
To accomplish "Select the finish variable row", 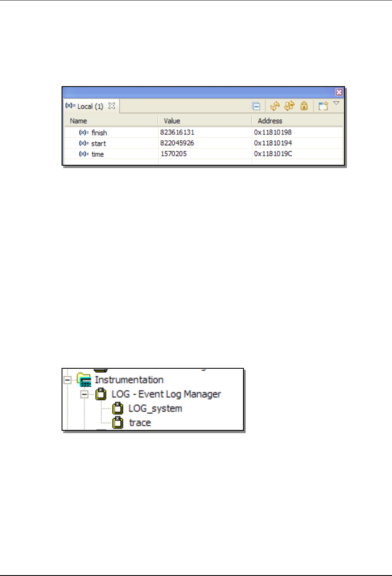I will [x=203, y=132].
